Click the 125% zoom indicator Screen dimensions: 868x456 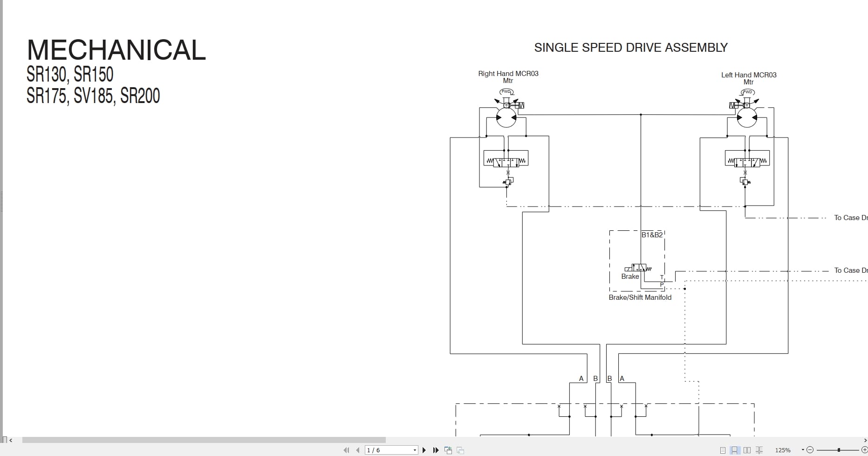pos(783,450)
